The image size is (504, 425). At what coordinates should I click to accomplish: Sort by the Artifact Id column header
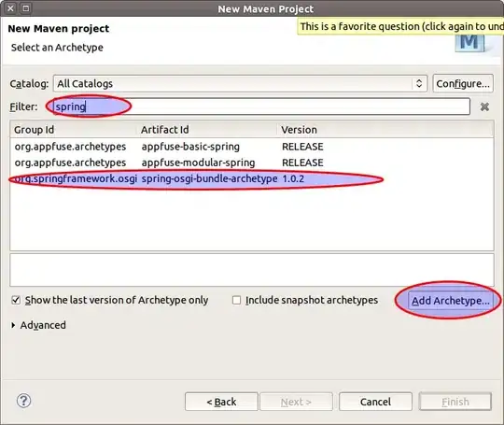(207, 130)
